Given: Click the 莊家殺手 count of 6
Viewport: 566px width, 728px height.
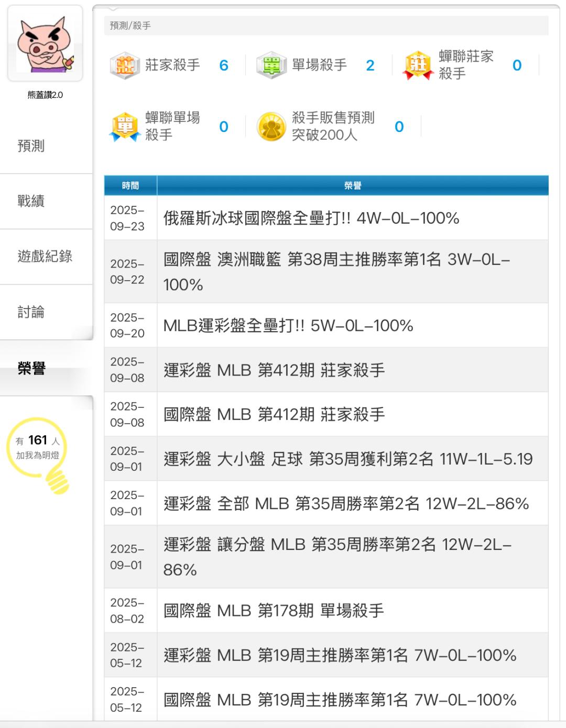Looking at the screenshot, I should 224,65.
